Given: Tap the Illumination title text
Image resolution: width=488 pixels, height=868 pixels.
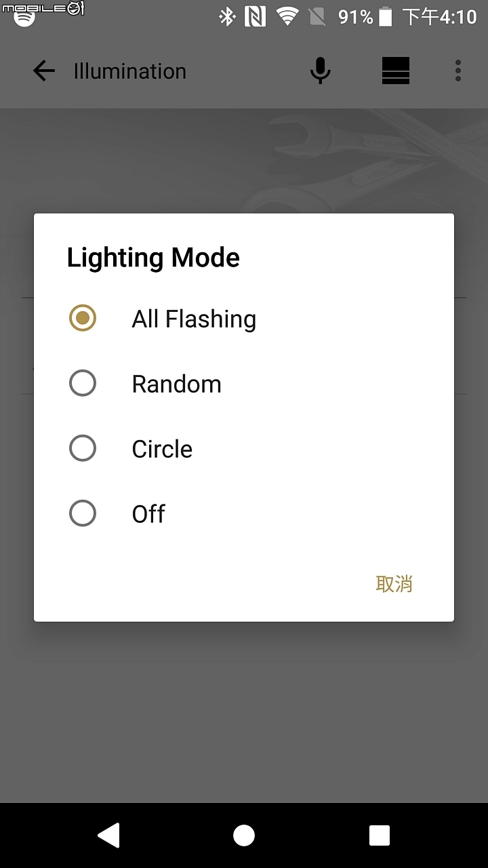Looking at the screenshot, I should click(129, 71).
